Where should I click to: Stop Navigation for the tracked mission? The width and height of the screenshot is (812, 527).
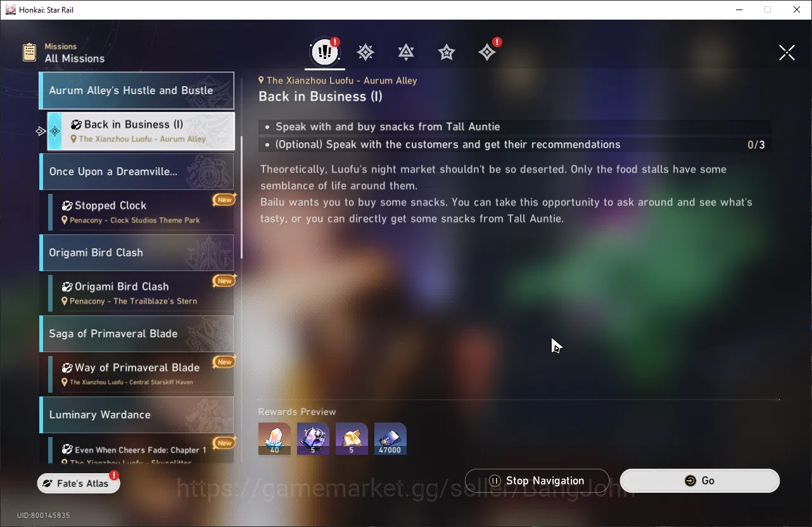coord(537,481)
